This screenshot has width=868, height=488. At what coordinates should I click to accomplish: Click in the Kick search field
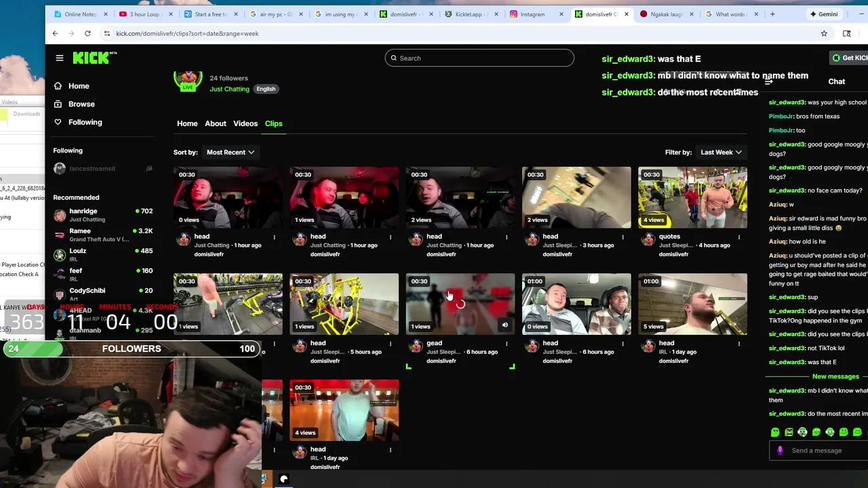click(x=479, y=58)
